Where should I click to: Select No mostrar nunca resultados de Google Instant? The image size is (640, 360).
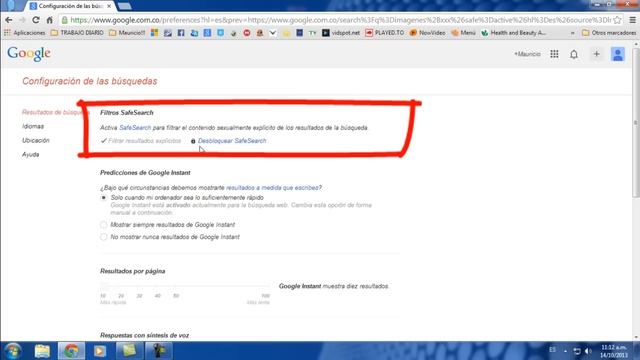coord(104,237)
